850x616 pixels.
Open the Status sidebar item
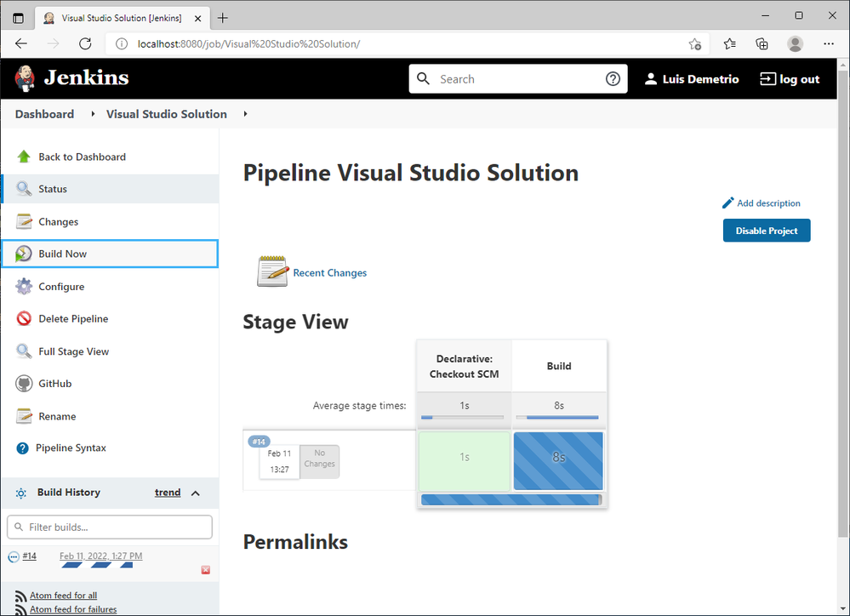coord(111,189)
